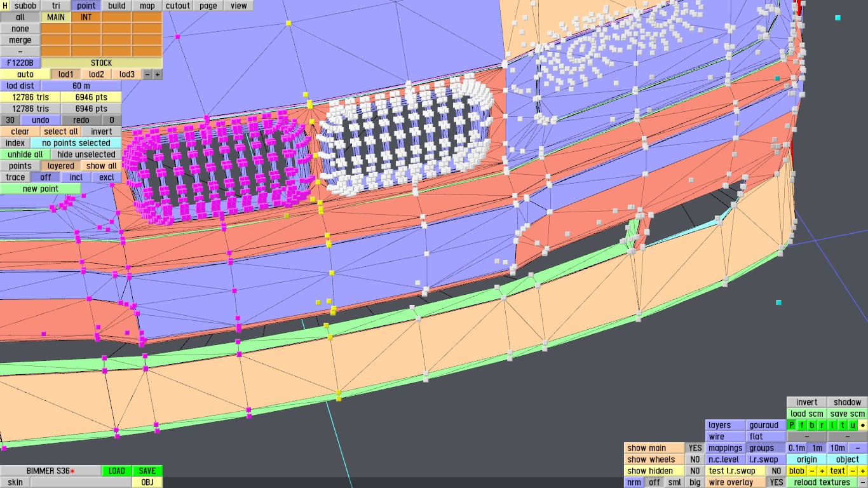868x488 pixels.
Task: Select all layers with the 'all' button
Action: (20, 17)
